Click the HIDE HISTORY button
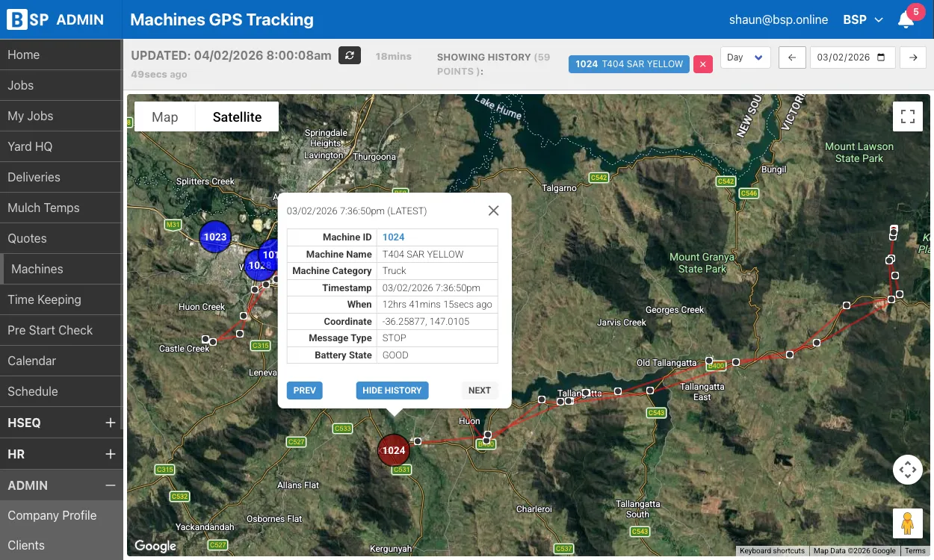This screenshot has width=934, height=560. point(392,390)
